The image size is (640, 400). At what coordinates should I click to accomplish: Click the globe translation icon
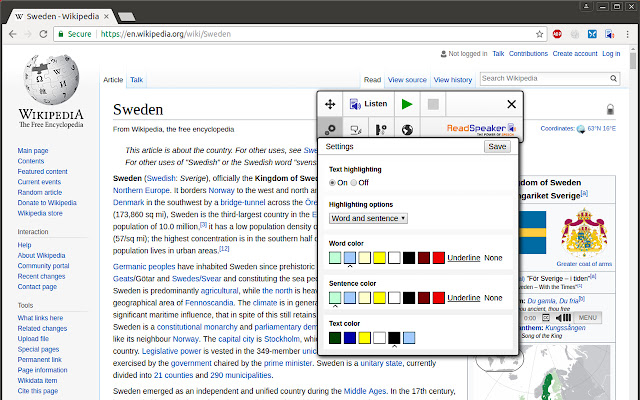click(x=407, y=129)
